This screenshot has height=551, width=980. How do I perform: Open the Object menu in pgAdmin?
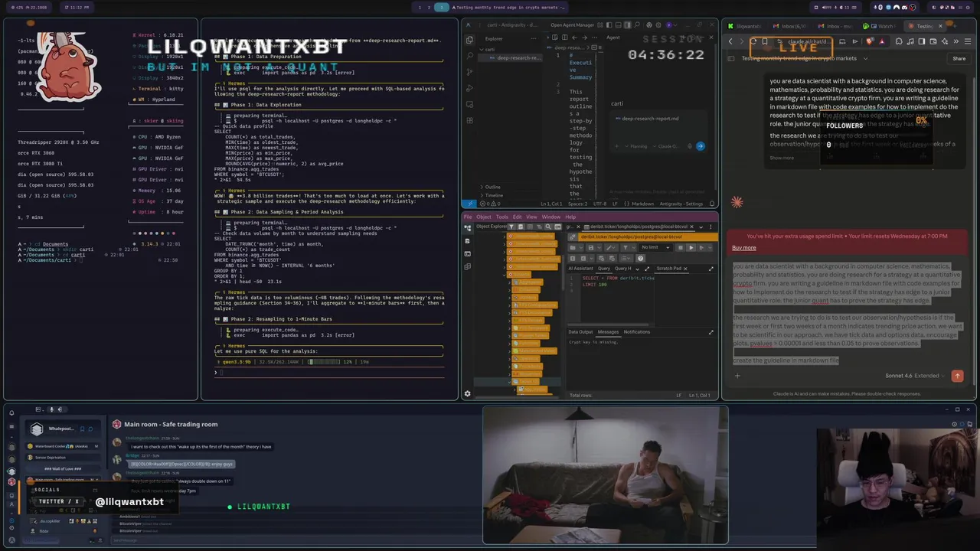[x=484, y=217]
